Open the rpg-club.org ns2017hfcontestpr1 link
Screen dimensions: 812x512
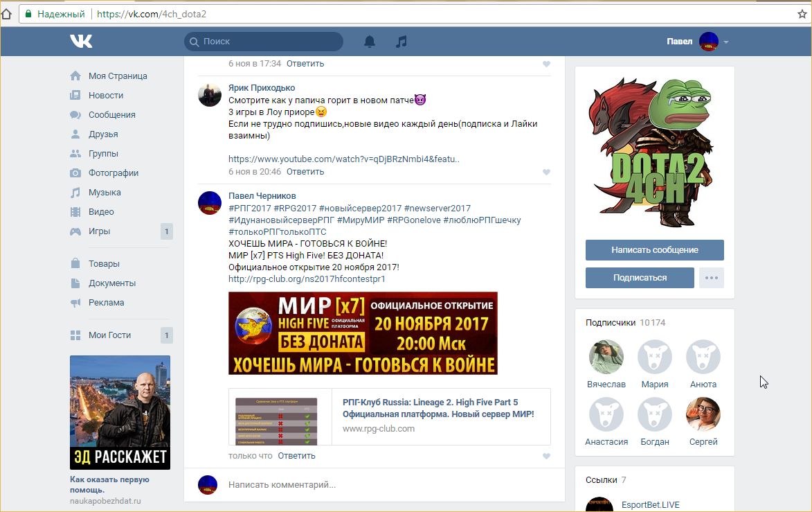(307, 279)
